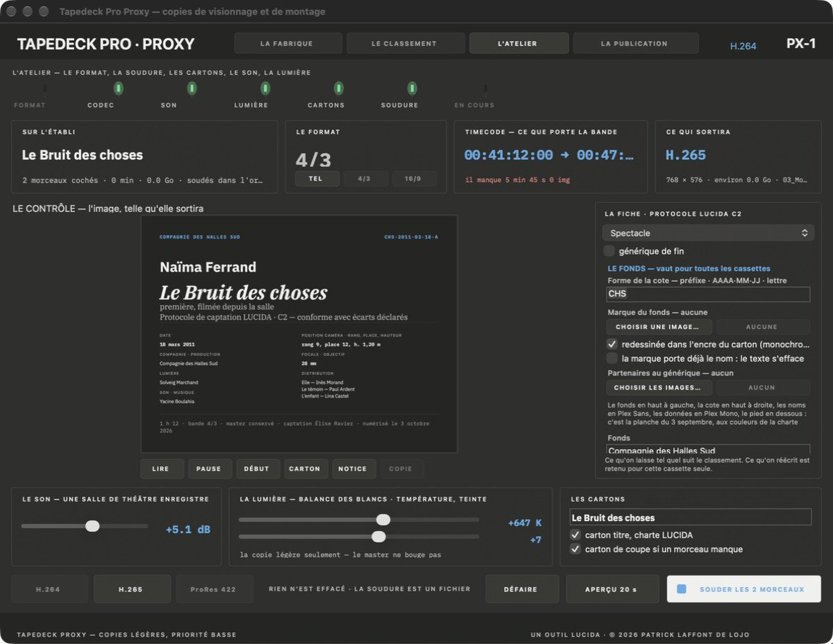Click the teinte slider handle
The height and width of the screenshot is (644, 833).
click(x=379, y=537)
